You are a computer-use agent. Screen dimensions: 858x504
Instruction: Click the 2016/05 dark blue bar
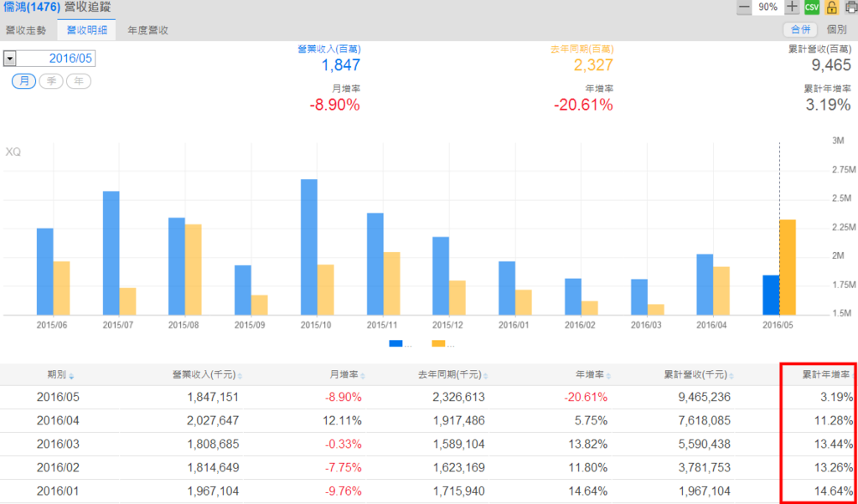point(771,296)
